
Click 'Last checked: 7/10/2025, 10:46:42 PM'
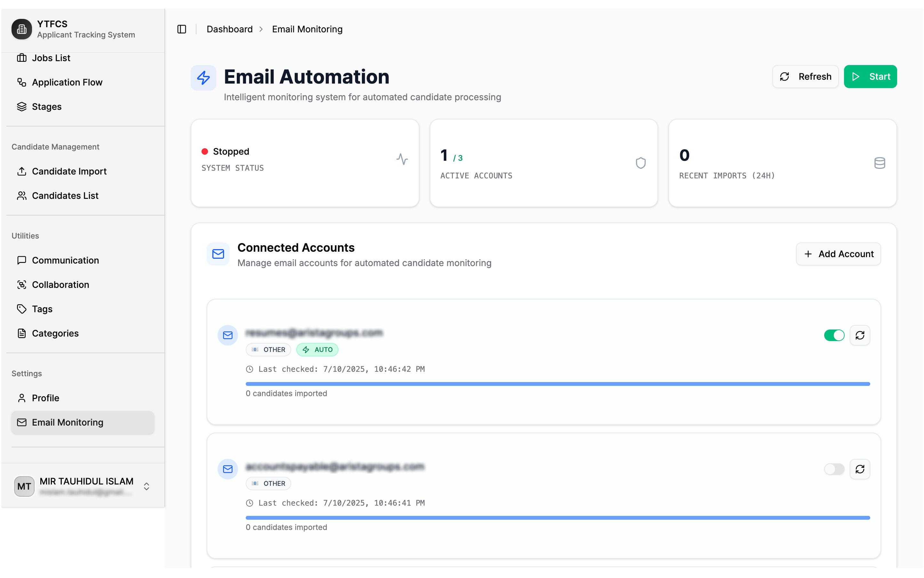[341, 369]
